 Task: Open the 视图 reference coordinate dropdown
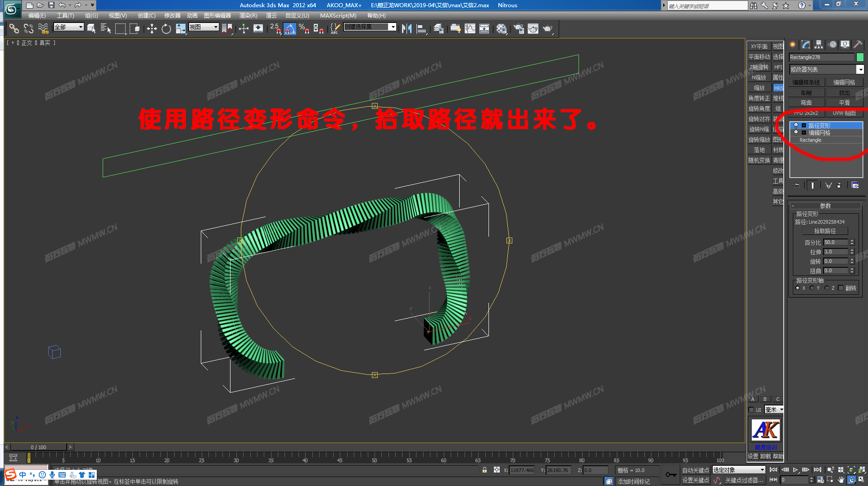click(x=203, y=27)
